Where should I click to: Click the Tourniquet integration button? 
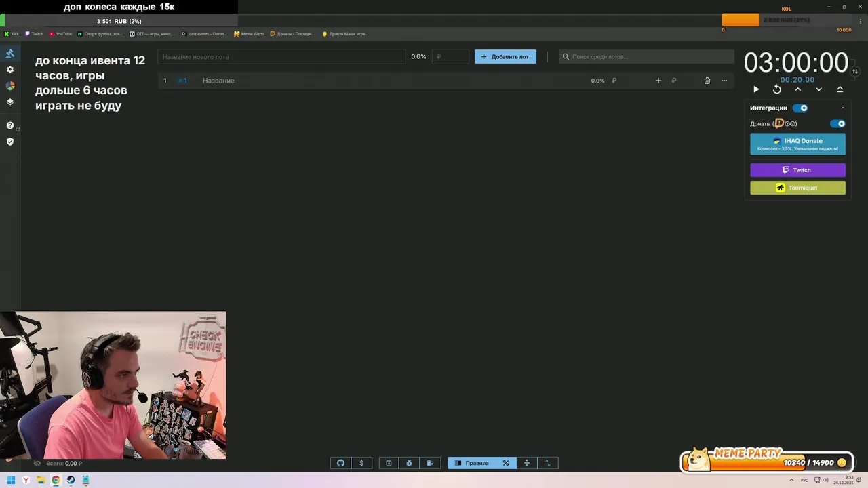click(797, 188)
